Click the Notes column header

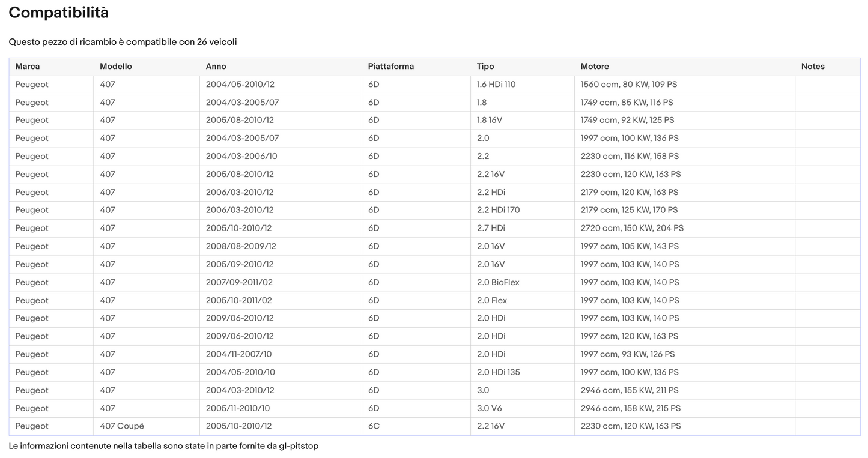coord(813,67)
